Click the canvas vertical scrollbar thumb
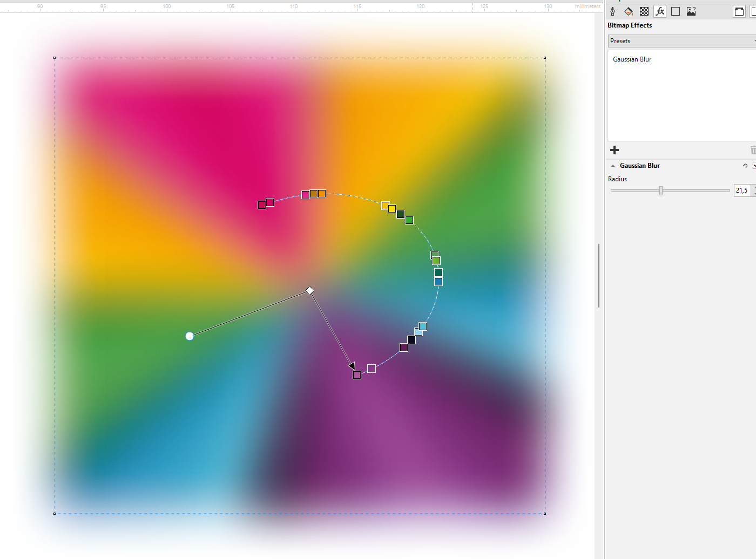Screen dimensions: 756x559 pyautogui.click(x=599, y=275)
